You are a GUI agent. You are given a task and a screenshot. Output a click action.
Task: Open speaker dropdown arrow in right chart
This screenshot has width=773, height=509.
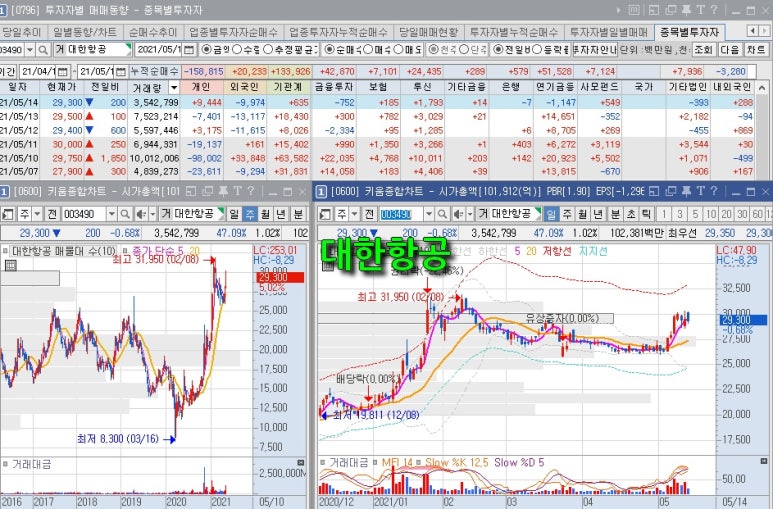point(470,214)
